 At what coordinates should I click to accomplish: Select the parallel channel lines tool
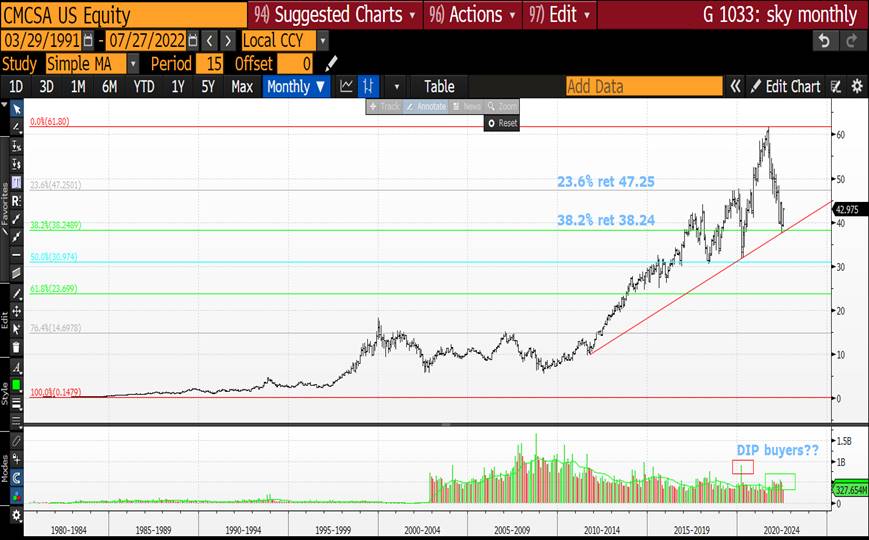pos(17,274)
